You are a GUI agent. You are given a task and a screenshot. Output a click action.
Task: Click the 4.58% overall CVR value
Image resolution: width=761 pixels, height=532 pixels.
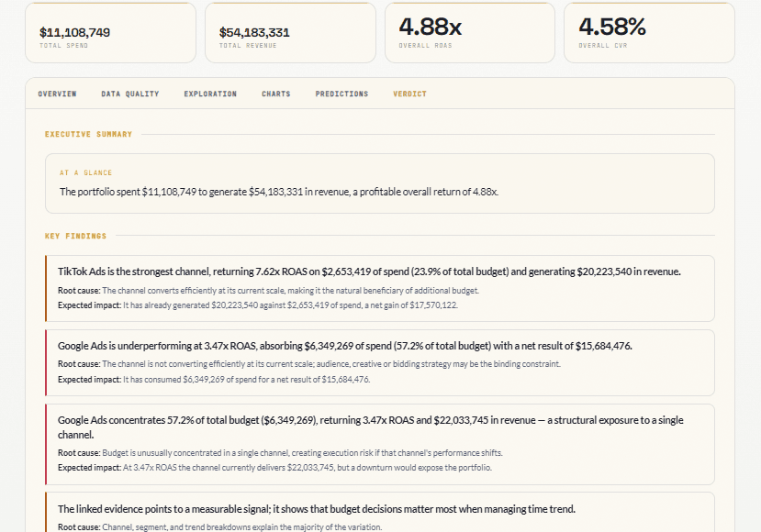coord(612,27)
